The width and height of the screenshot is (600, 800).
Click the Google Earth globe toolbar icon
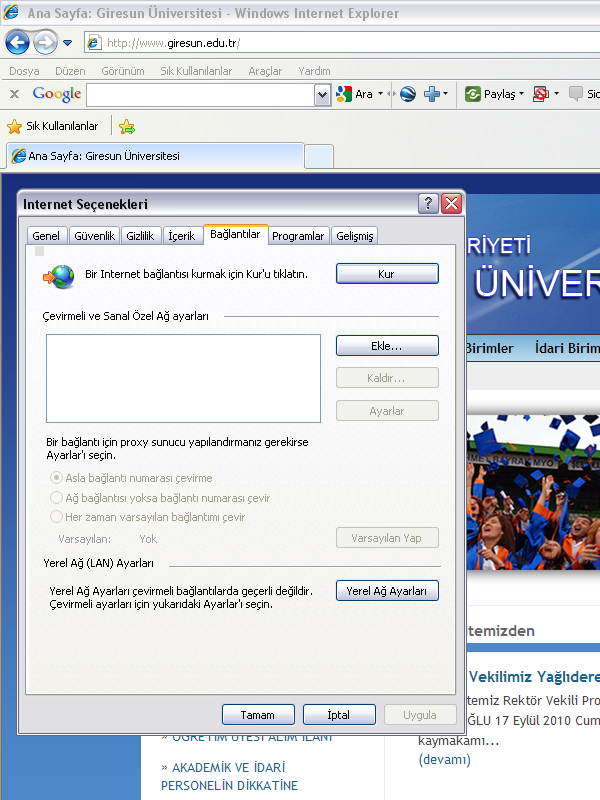(x=407, y=94)
